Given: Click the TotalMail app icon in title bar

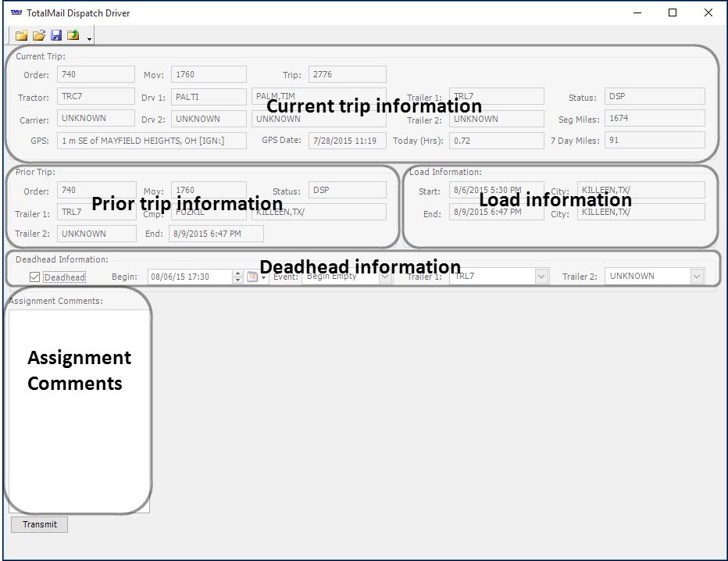Looking at the screenshot, I should pyautogui.click(x=16, y=13).
